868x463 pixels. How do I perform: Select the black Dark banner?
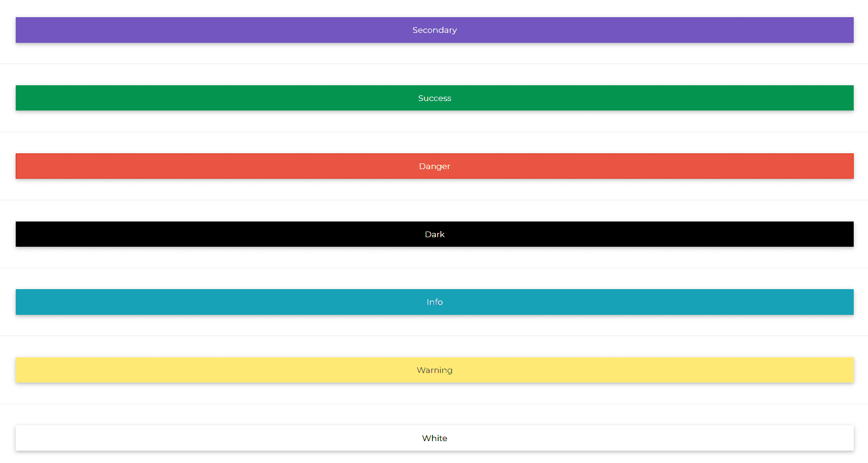click(x=434, y=234)
